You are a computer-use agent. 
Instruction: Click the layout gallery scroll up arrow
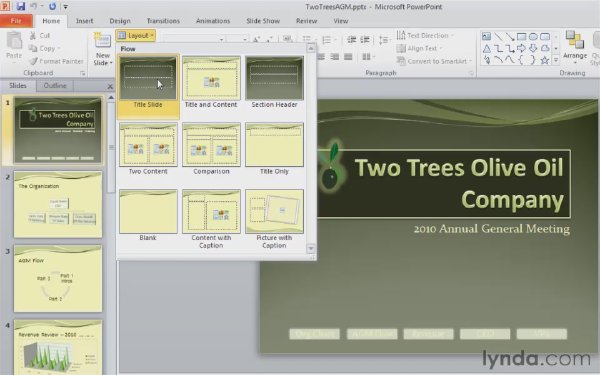coord(311,48)
